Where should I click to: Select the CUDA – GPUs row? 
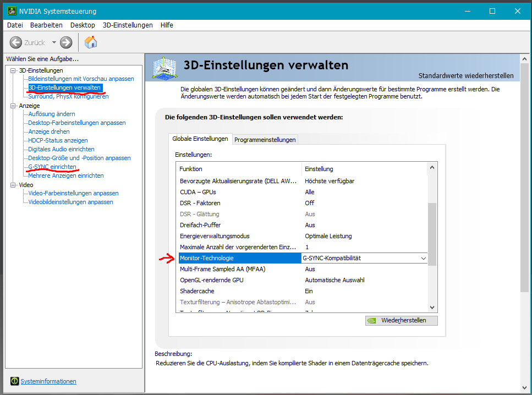pos(303,192)
